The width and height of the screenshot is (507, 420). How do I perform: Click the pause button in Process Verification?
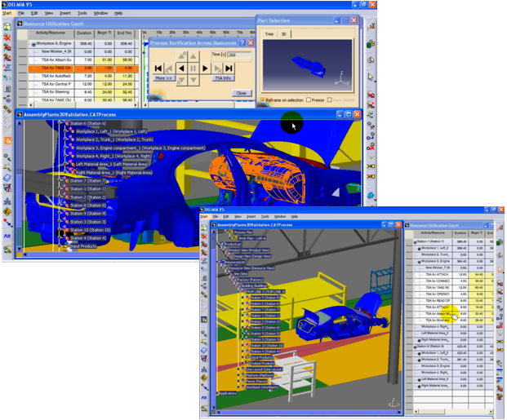(x=193, y=69)
